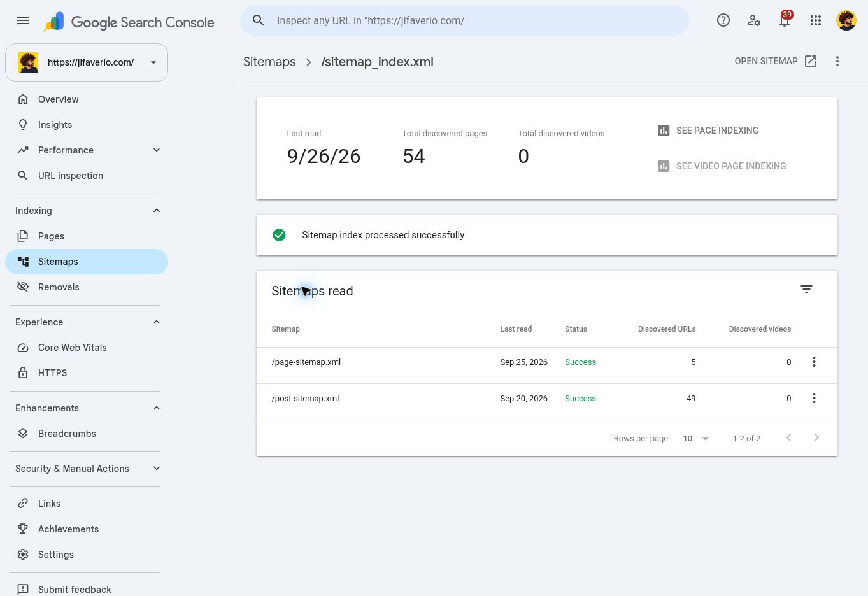Viewport: 868px width, 596px height.
Task: Open users and permissions settings icon
Action: [x=754, y=20]
